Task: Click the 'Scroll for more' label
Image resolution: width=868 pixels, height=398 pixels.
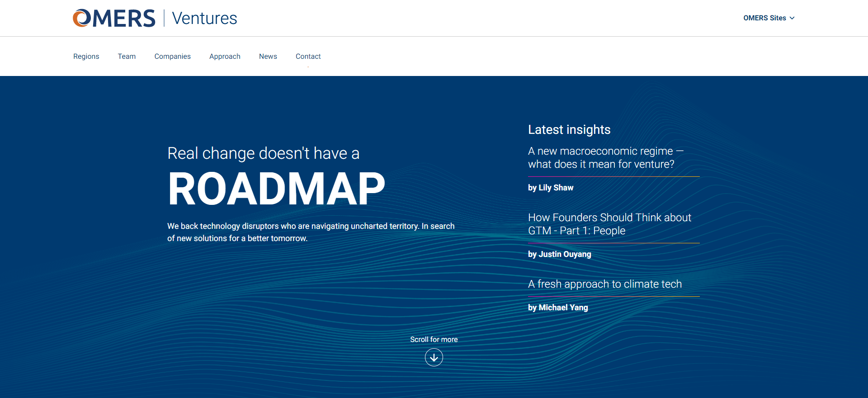Action: tap(434, 339)
